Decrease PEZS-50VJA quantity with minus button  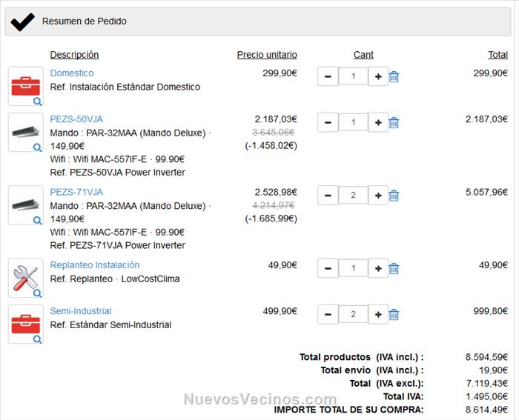point(328,122)
